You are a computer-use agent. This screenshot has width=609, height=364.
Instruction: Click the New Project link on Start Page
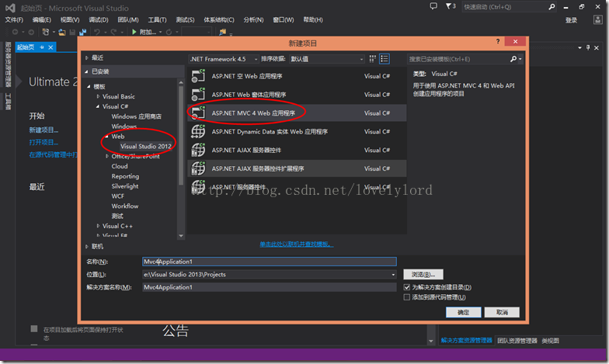43,130
